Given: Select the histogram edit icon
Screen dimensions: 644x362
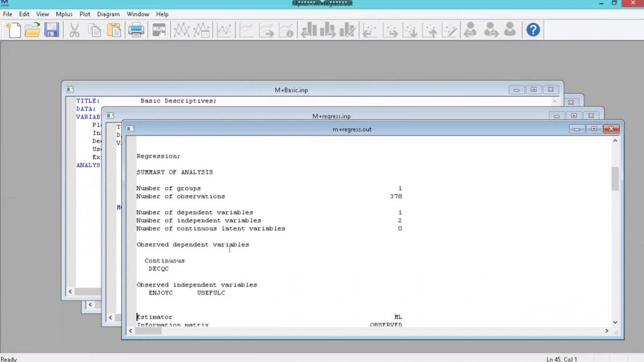Looking at the screenshot, I should pyautogui.click(x=348, y=30).
